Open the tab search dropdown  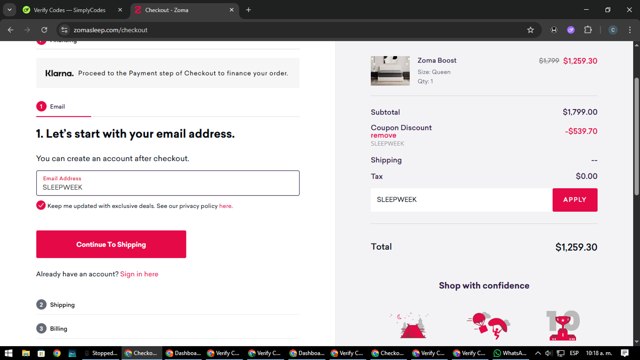pos(9,10)
